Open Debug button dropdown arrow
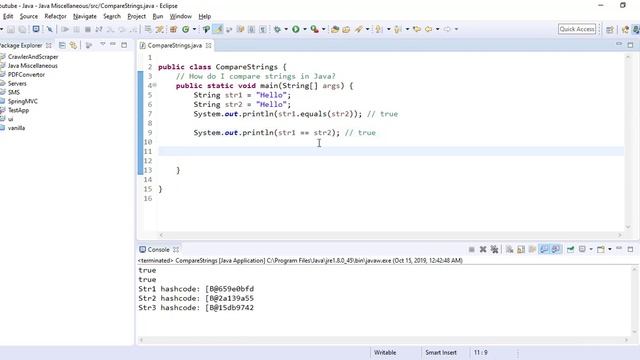The image size is (640, 360). click(286, 29)
